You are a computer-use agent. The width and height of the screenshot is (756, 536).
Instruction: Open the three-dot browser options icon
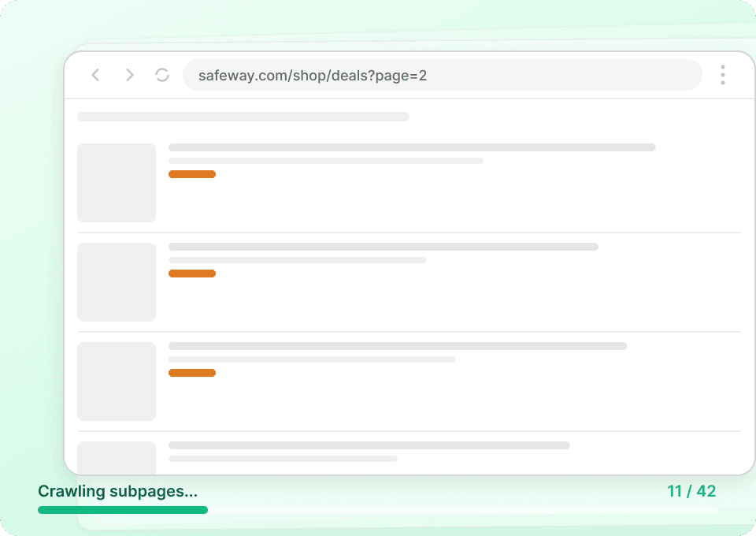coord(722,75)
